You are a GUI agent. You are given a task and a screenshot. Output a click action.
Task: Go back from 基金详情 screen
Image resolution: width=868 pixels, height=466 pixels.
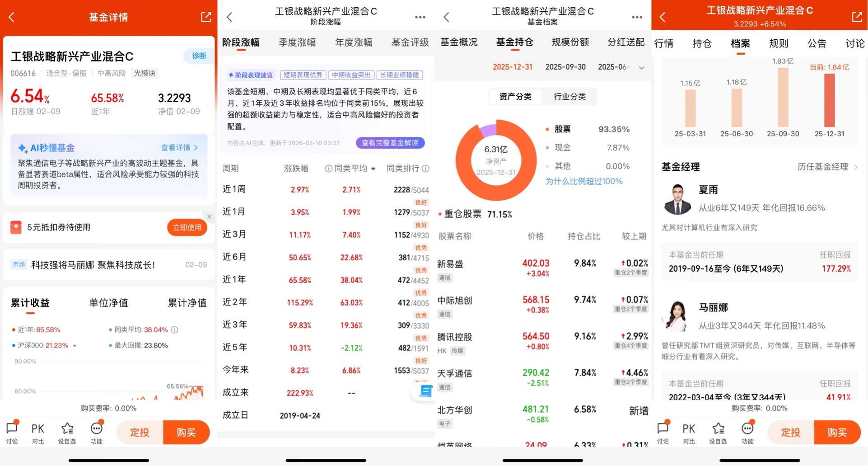[x=12, y=17]
